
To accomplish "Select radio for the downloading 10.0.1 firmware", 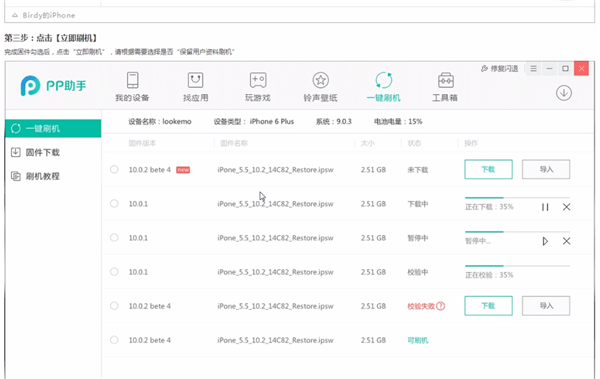I will (x=114, y=203).
